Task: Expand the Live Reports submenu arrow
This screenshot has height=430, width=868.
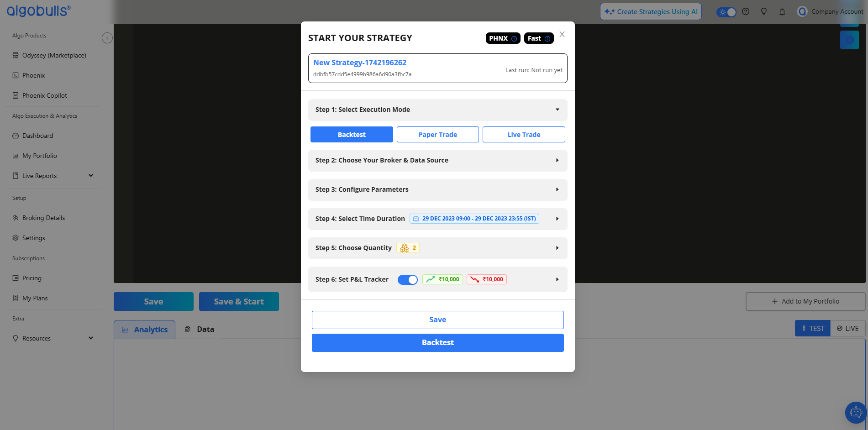Action: 91,176
